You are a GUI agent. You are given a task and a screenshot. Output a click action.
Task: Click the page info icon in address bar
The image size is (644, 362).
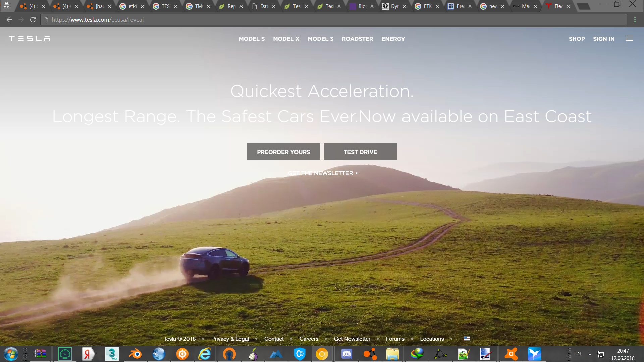click(46, 20)
